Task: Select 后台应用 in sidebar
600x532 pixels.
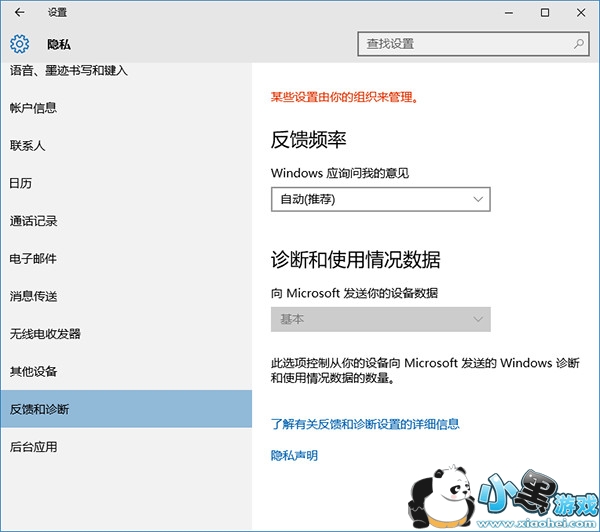Action: (126, 447)
